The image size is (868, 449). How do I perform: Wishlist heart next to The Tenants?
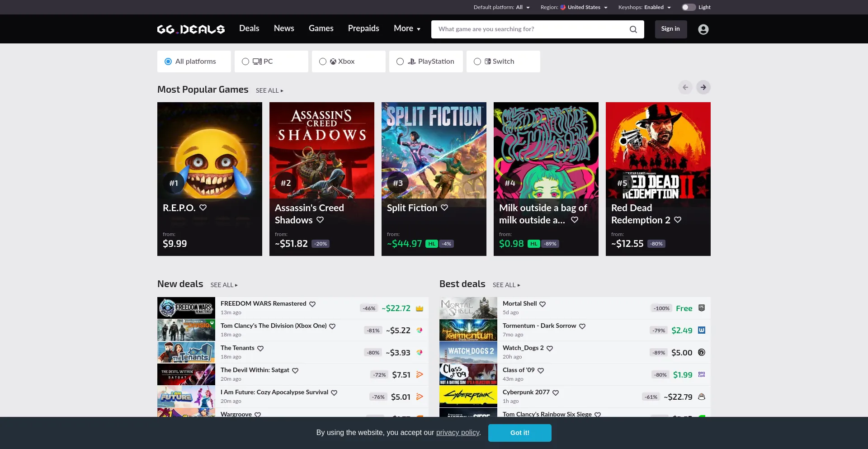pyautogui.click(x=260, y=348)
